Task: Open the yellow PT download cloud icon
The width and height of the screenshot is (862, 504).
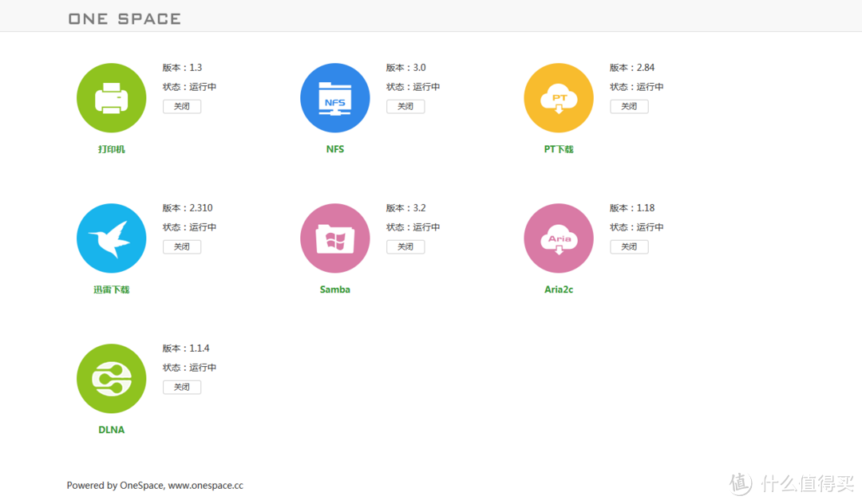Action: point(559,98)
